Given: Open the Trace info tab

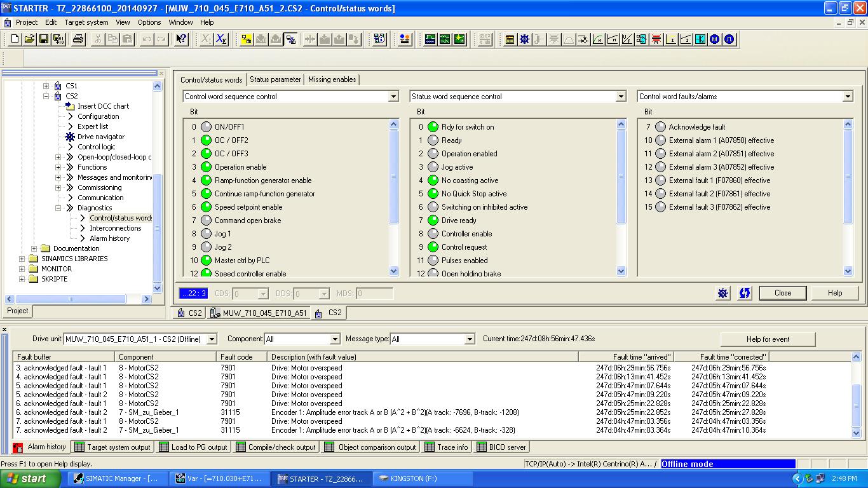Looking at the screenshot, I should tap(447, 447).
